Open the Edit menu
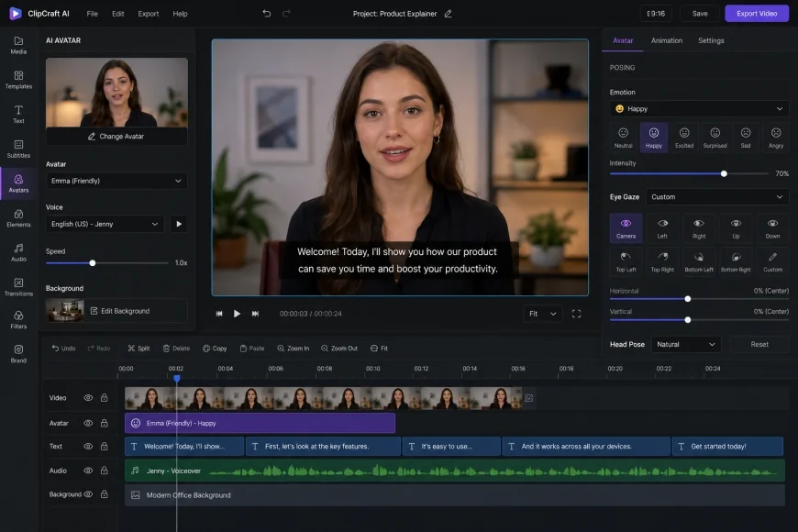Screen dimensions: 798x532 pos(118,14)
